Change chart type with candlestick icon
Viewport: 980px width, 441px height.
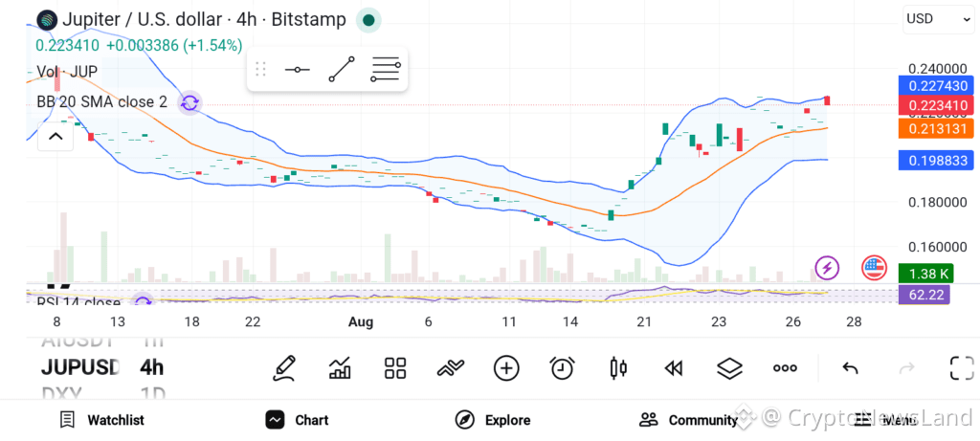point(617,368)
